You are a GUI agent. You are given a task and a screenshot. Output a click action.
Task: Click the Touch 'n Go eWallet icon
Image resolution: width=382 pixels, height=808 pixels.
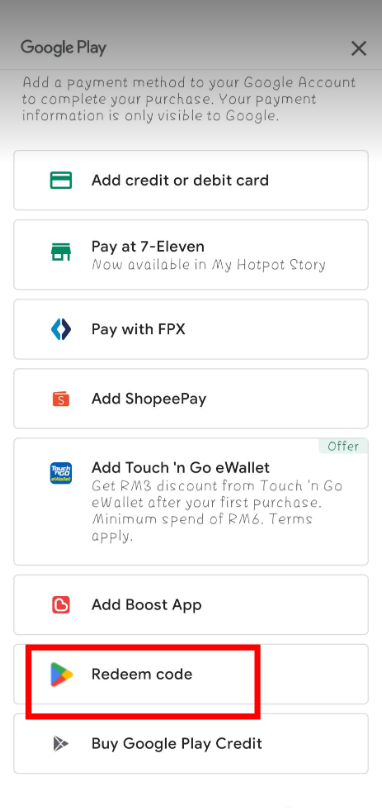coord(61,473)
